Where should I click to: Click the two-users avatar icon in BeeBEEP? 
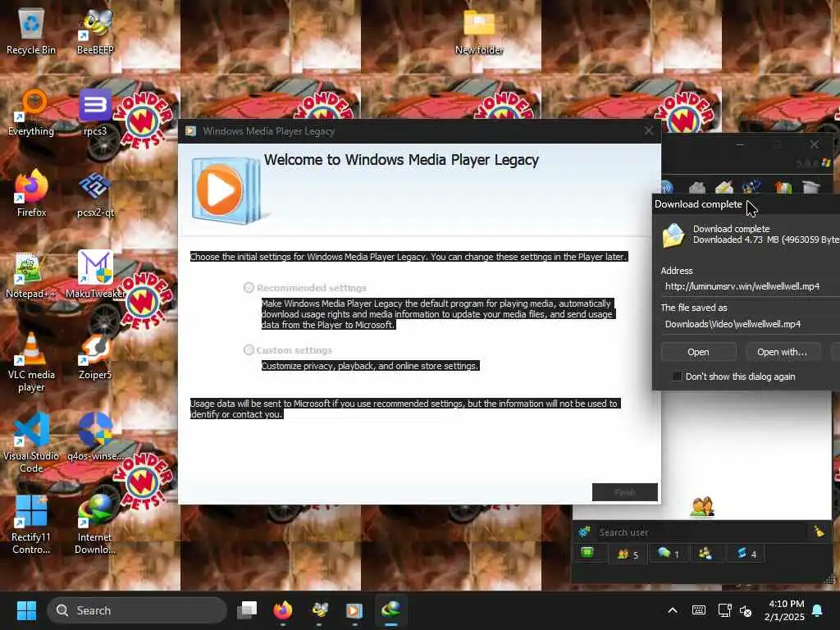702,506
